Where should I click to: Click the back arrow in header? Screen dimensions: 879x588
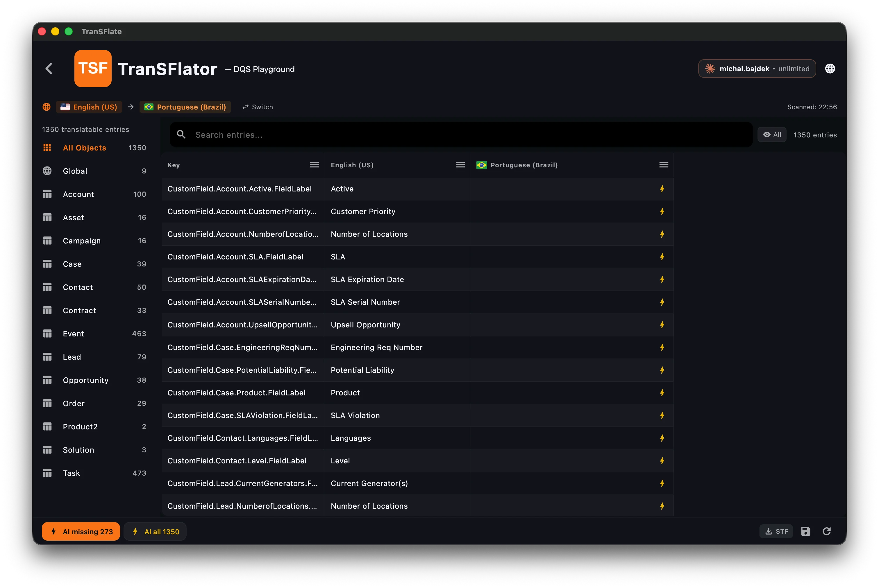[49, 69]
